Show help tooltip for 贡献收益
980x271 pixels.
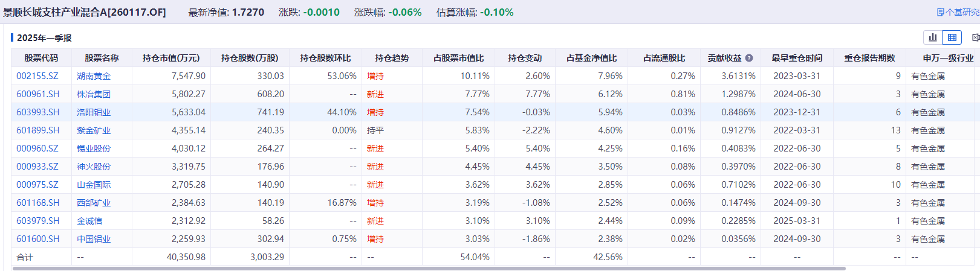click(x=749, y=58)
